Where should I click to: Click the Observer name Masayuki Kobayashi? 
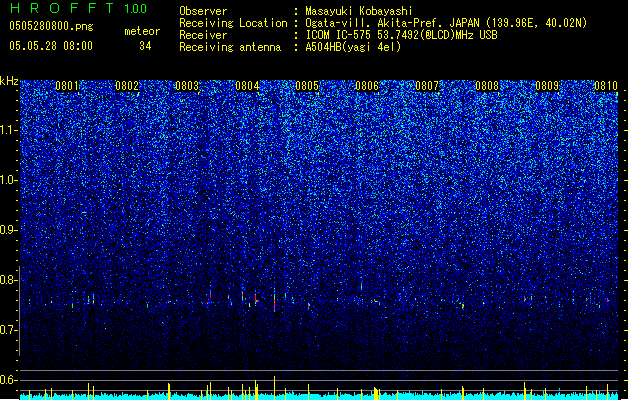[x=359, y=11]
